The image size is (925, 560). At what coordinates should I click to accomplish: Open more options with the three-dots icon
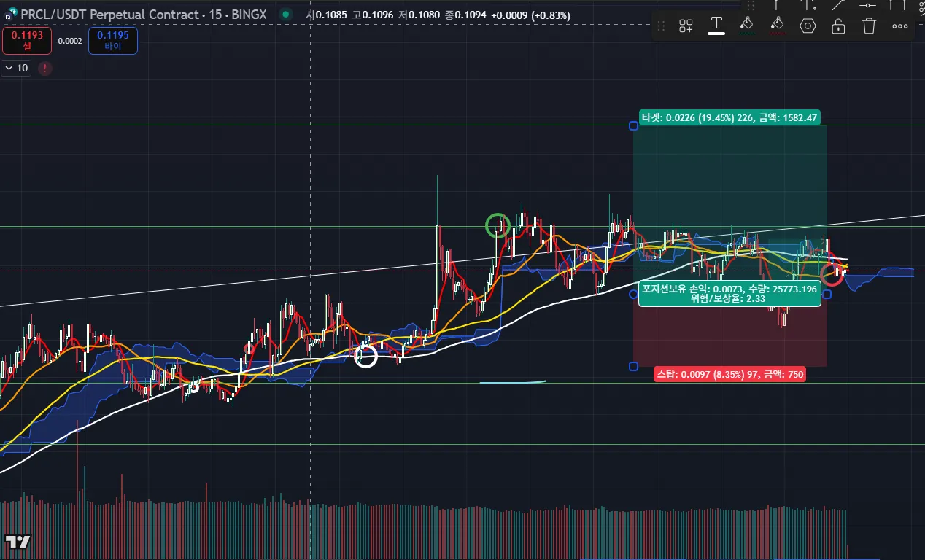tap(900, 26)
